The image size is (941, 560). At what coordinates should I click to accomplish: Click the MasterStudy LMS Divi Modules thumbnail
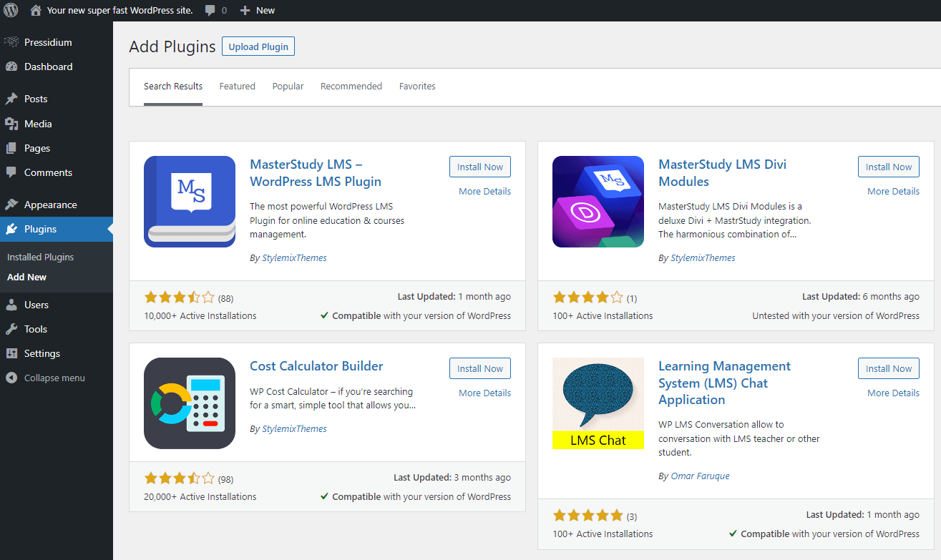click(x=598, y=202)
